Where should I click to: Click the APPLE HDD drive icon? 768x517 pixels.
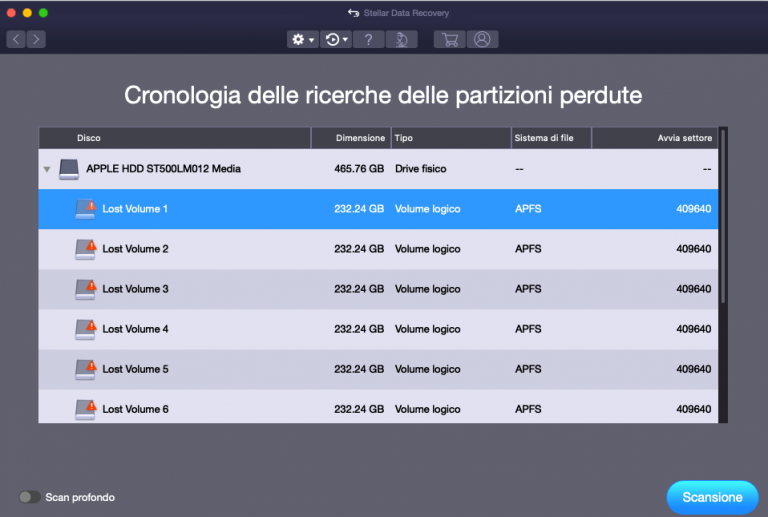coord(69,169)
